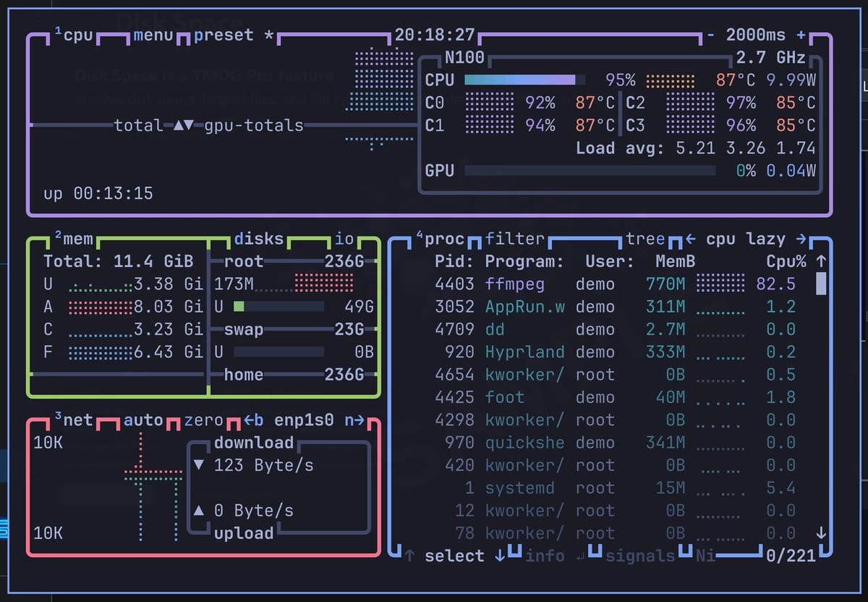Image resolution: width=868 pixels, height=602 pixels.
Task: Select kworker/ process with pid 78
Action: (x=615, y=533)
